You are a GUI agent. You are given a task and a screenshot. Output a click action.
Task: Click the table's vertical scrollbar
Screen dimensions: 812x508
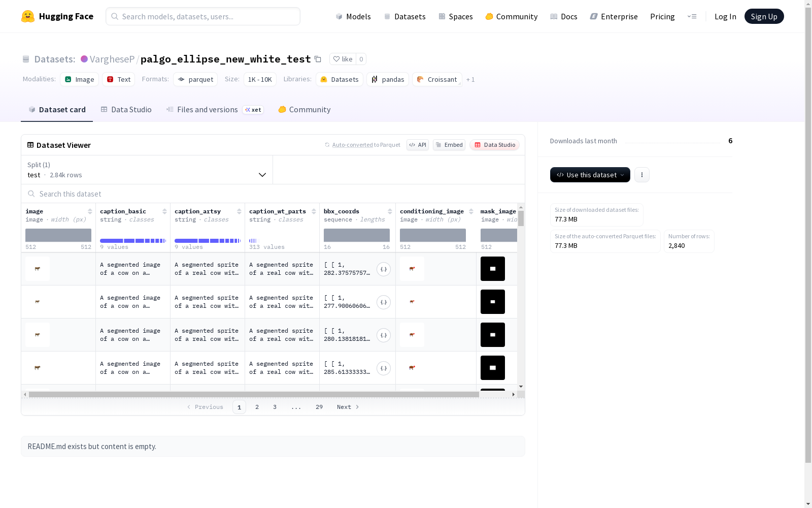[x=521, y=218]
